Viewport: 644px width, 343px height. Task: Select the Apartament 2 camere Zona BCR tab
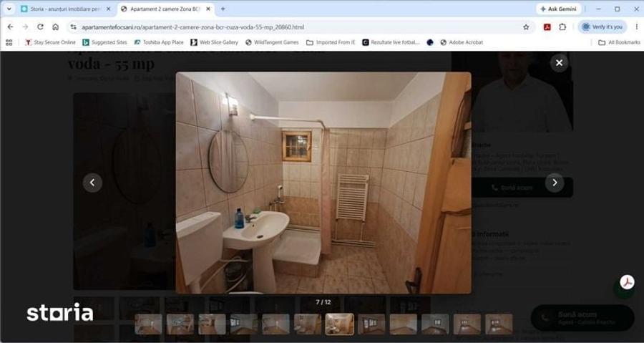pos(165,9)
